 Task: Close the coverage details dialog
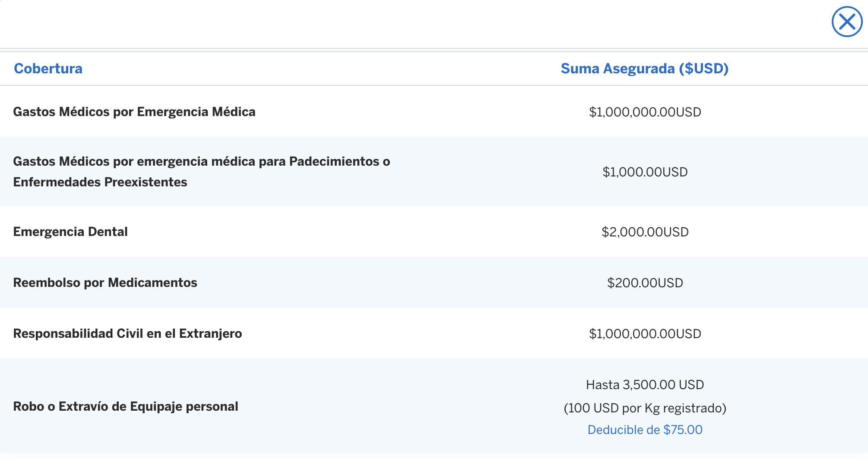pos(847,22)
